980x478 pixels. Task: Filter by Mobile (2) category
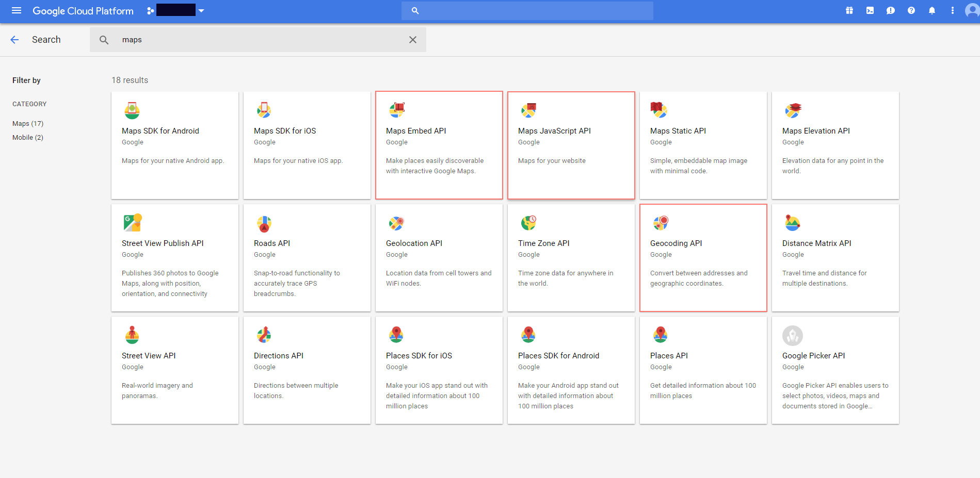(x=28, y=138)
